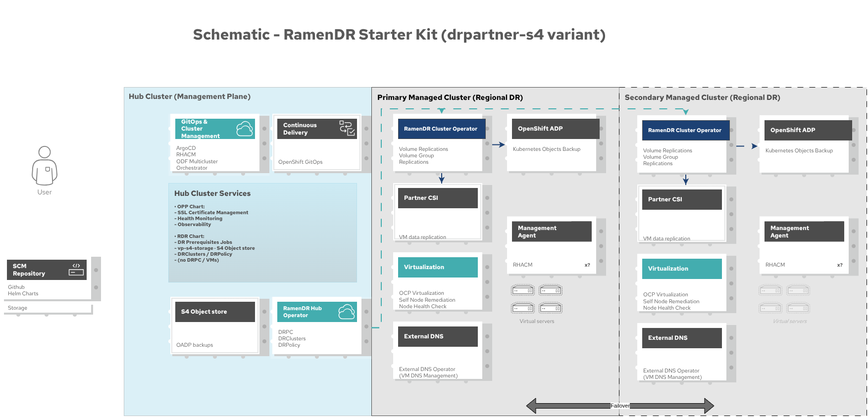Click top-left virtual server icon in Primary cluster
This screenshot has height=417, width=868.
(523, 290)
